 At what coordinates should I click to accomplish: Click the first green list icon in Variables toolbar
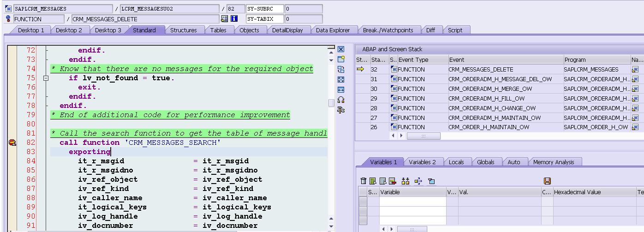pos(373,181)
